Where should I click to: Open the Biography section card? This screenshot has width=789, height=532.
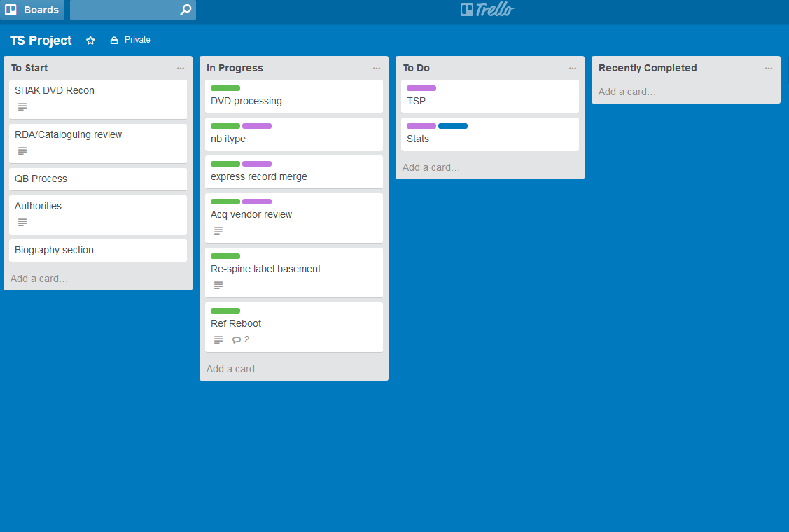click(x=98, y=251)
